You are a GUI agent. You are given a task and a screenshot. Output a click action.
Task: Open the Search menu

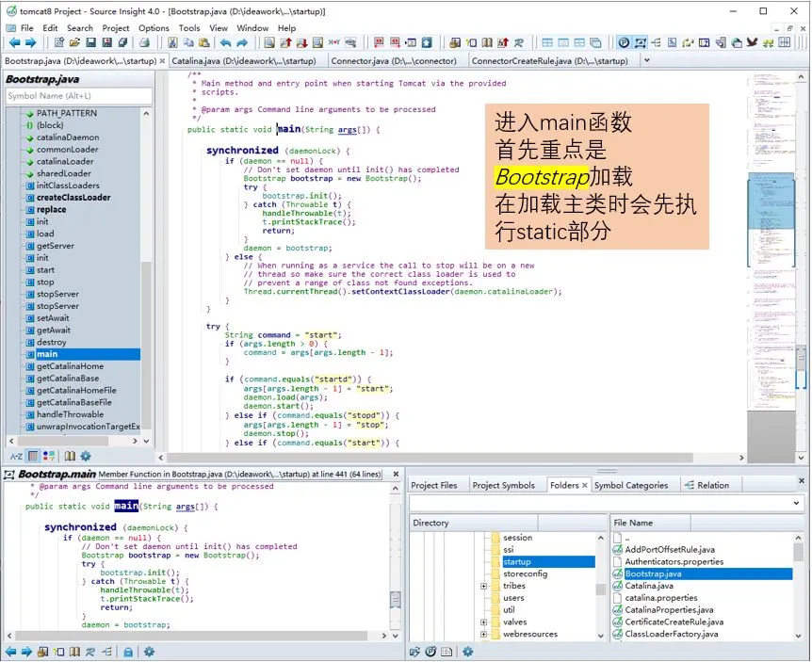80,28
